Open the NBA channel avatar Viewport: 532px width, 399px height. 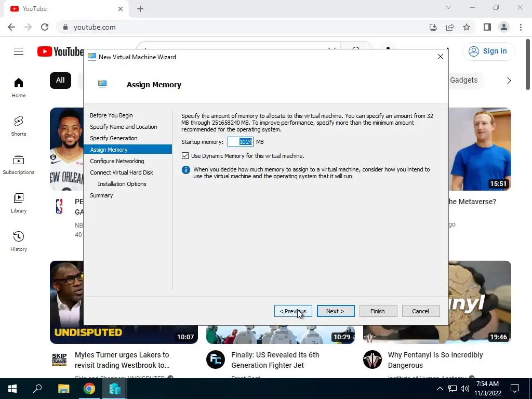[x=59, y=206]
